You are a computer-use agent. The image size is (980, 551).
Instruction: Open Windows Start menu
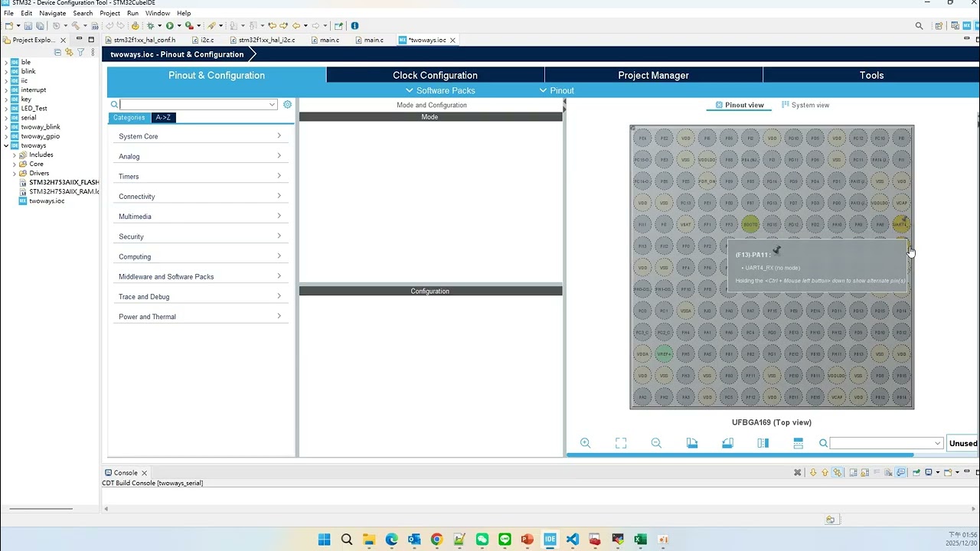click(x=324, y=540)
